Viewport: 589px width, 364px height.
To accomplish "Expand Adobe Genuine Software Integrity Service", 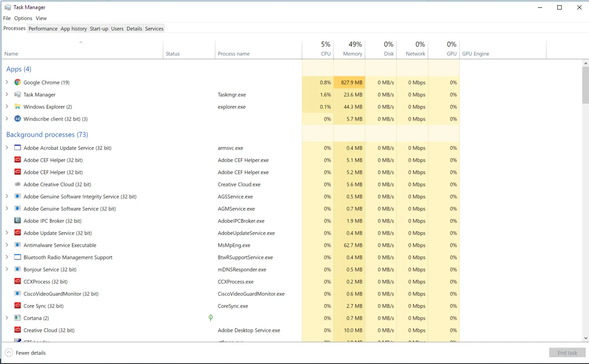I will 7,196.
